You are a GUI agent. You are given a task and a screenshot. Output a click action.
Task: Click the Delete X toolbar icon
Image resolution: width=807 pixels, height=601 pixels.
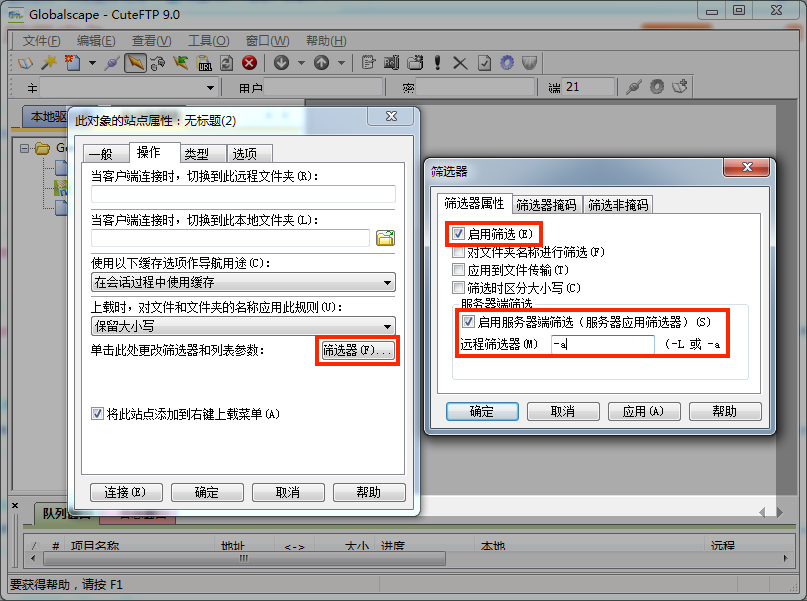pyautogui.click(x=460, y=63)
